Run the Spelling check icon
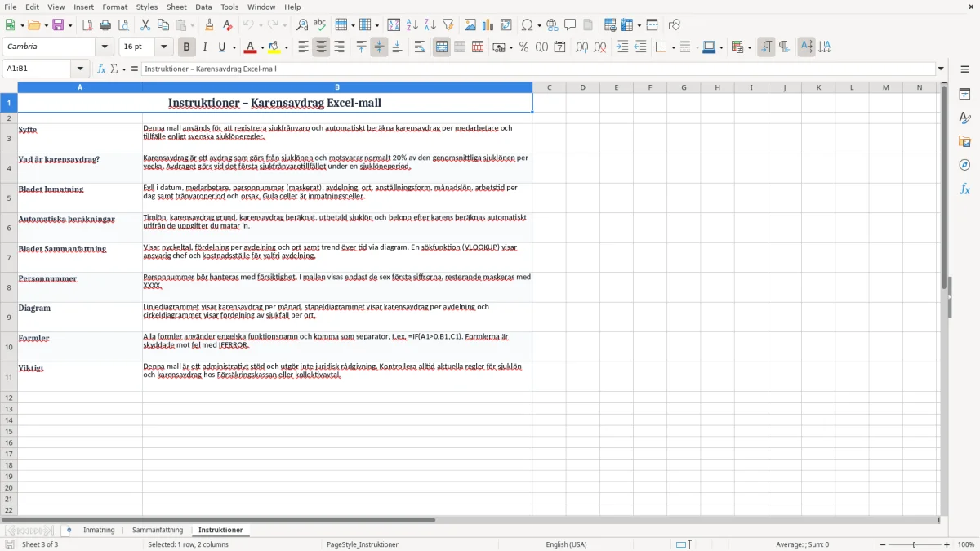Viewport: 980px width, 551px height. pos(320,25)
